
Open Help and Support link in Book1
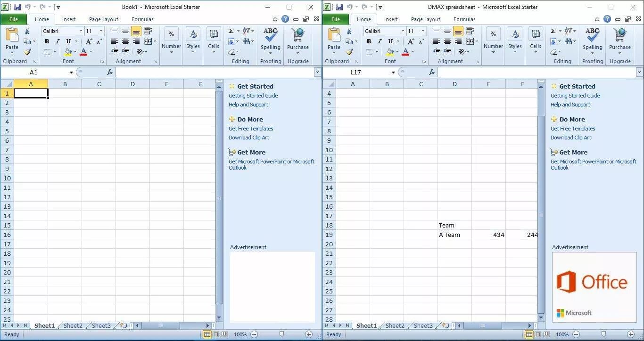pos(248,105)
